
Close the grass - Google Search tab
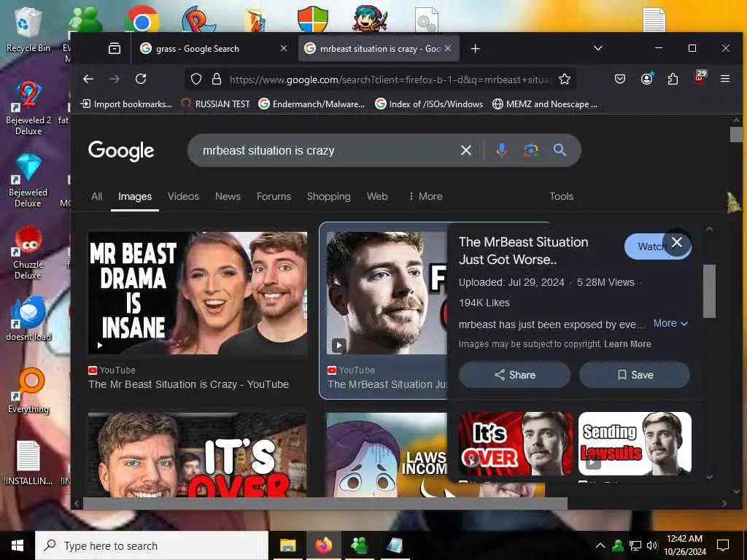(x=284, y=49)
